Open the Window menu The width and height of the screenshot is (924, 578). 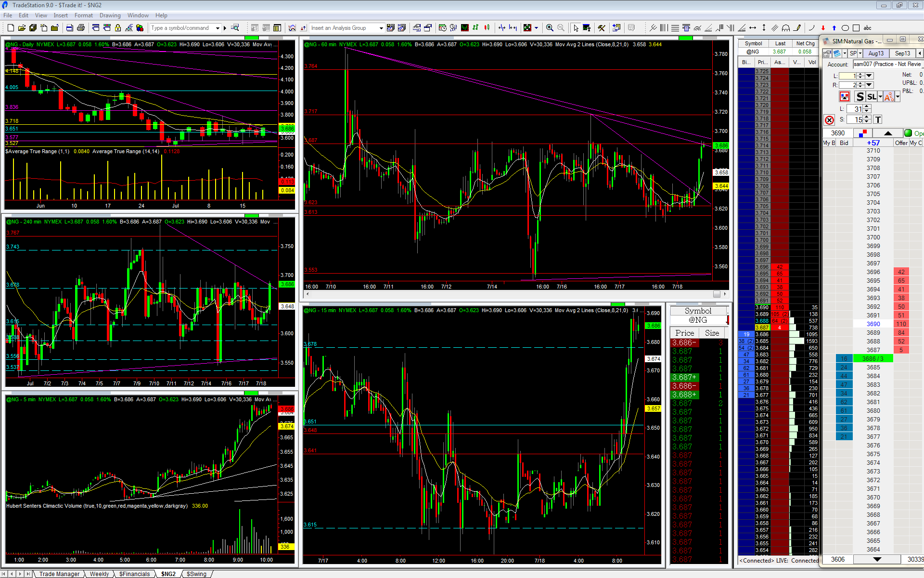click(138, 15)
